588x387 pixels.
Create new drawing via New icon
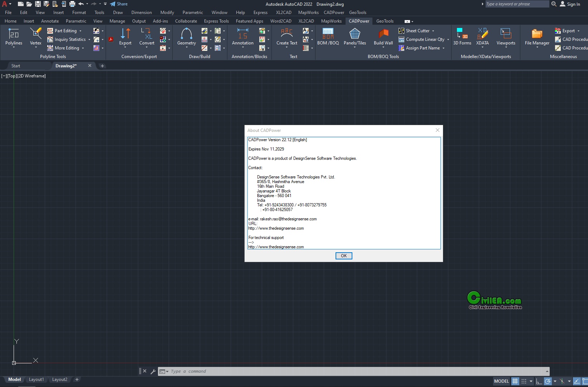[20, 4]
